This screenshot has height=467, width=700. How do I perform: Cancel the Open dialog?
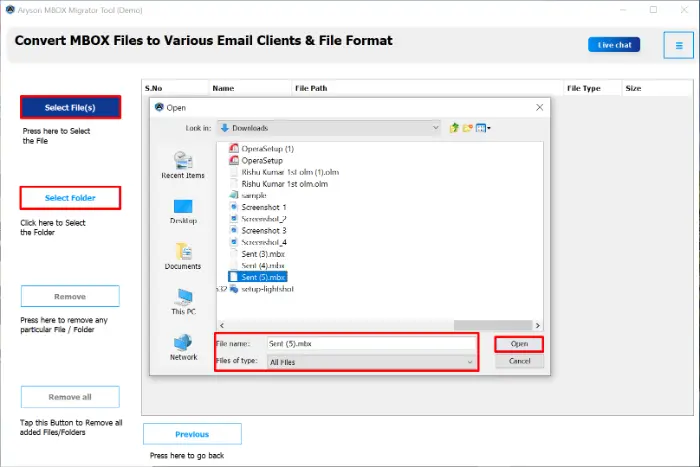519,361
